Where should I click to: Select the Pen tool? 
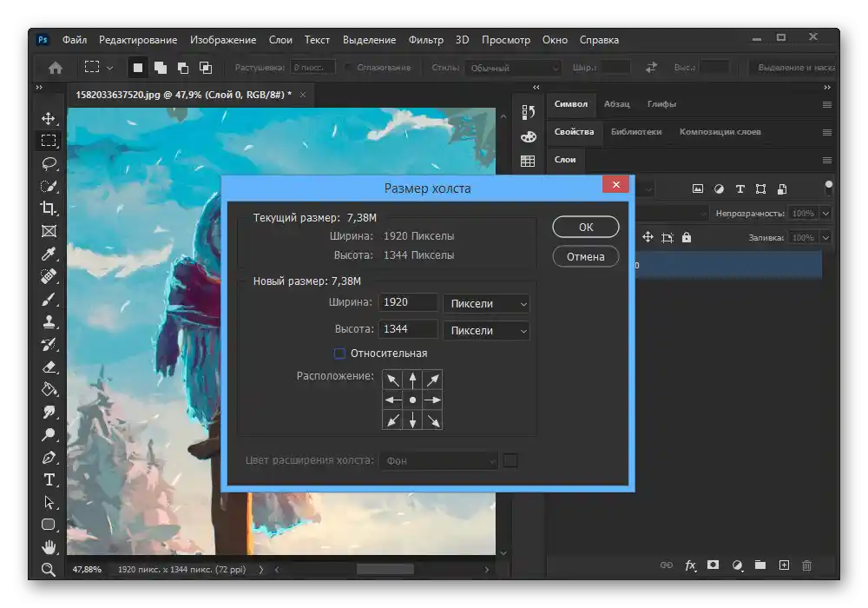pos(49,458)
